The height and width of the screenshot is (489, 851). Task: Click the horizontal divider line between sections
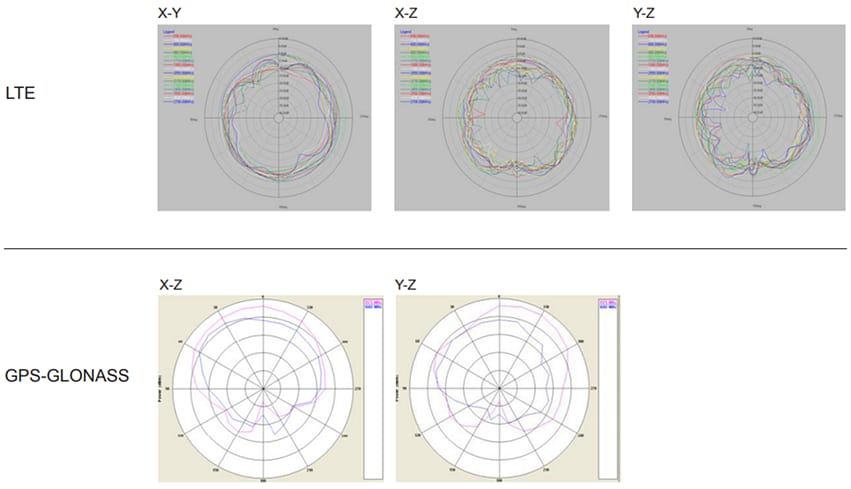click(425, 248)
